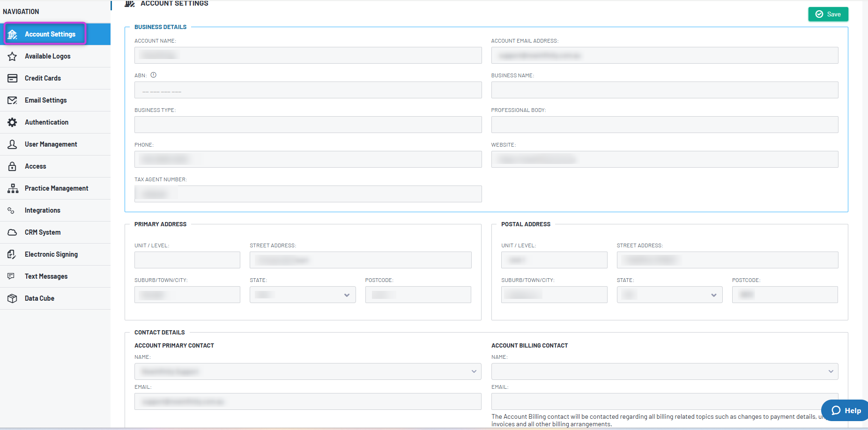This screenshot has height=430, width=868.
Task: Open the Primary Address State dropdown
Action: coord(303,295)
